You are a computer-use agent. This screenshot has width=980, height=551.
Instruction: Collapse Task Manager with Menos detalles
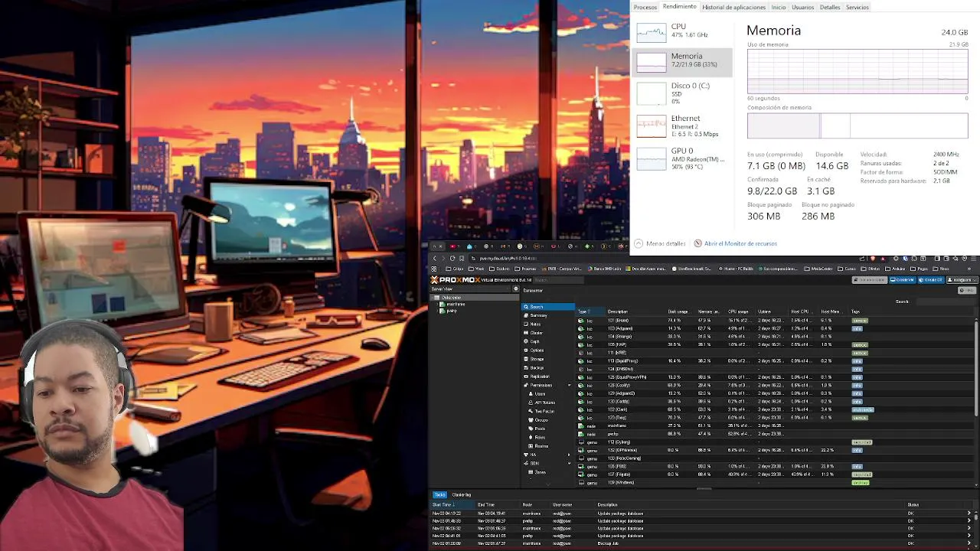(660, 243)
